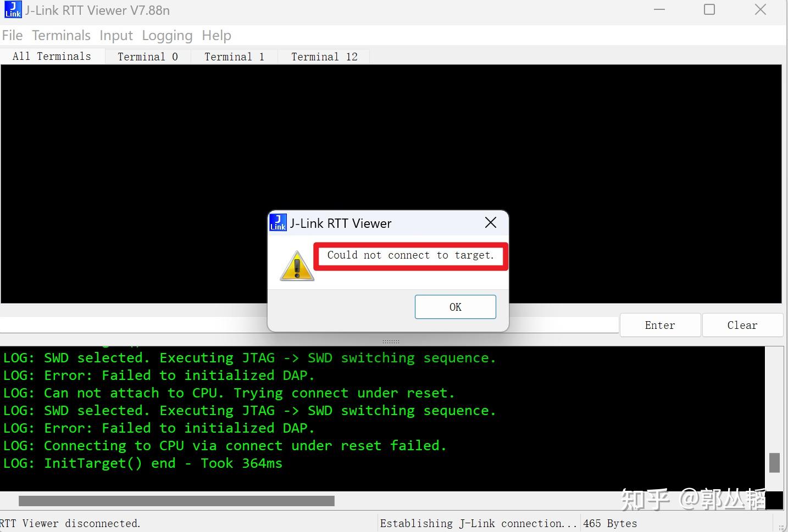
Task: Open the File menu
Action: (x=12, y=35)
